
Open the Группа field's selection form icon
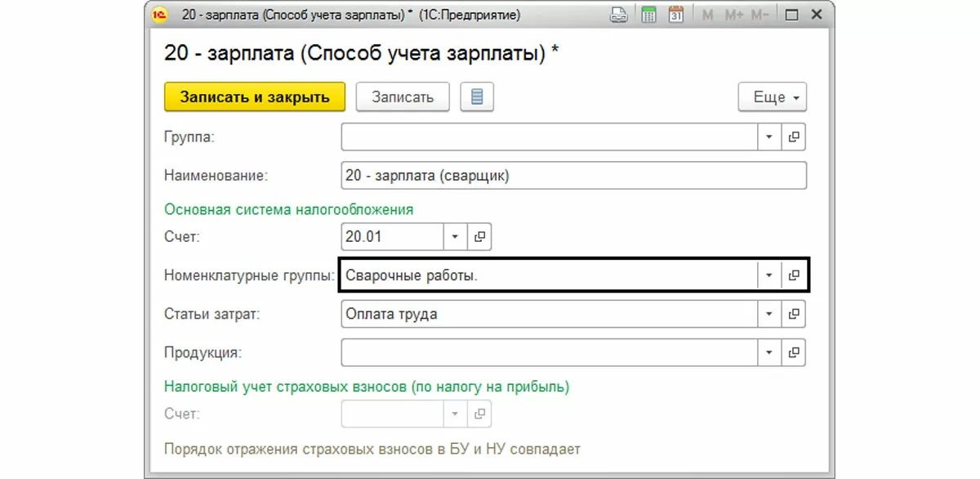tap(793, 137)
